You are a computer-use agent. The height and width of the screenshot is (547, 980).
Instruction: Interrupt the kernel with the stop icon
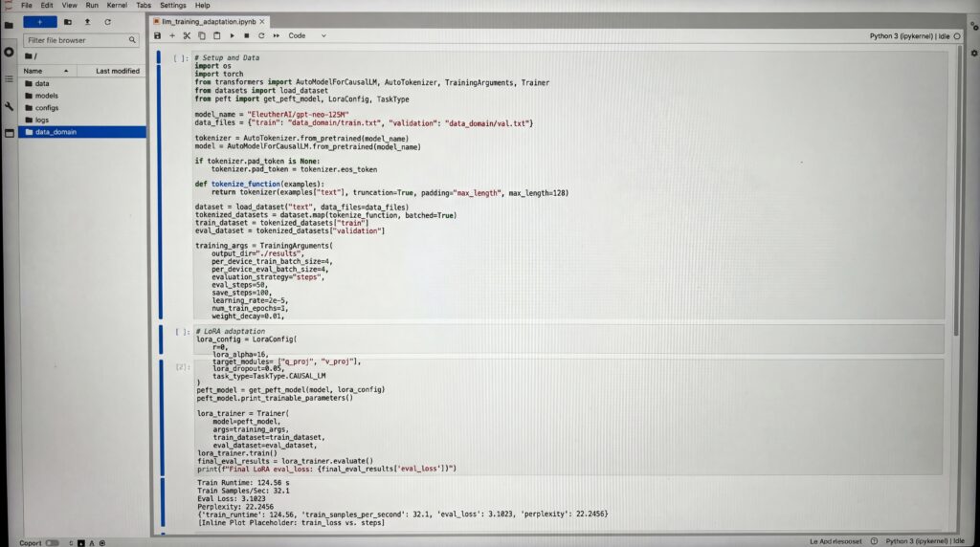click(x=247, y=35)
